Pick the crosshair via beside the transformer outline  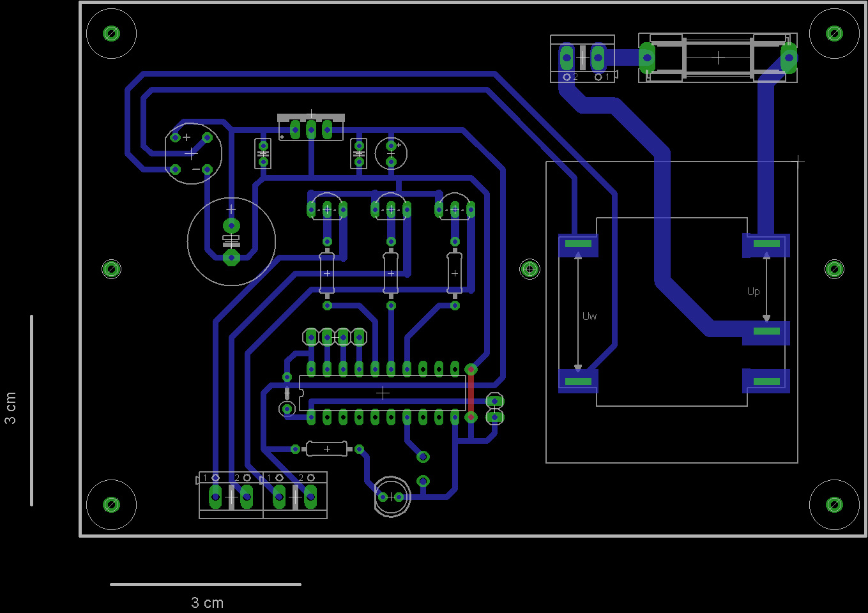[x=529, y=269]
